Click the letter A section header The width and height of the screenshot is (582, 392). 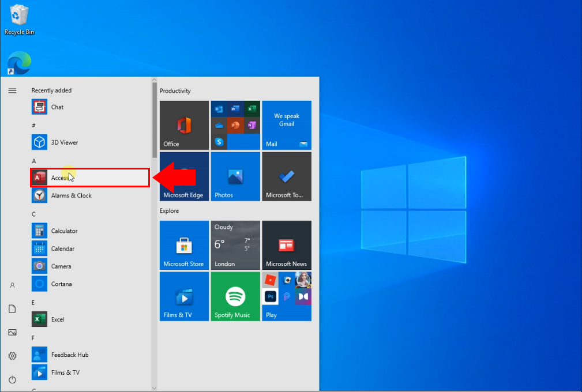pos(33,161)
